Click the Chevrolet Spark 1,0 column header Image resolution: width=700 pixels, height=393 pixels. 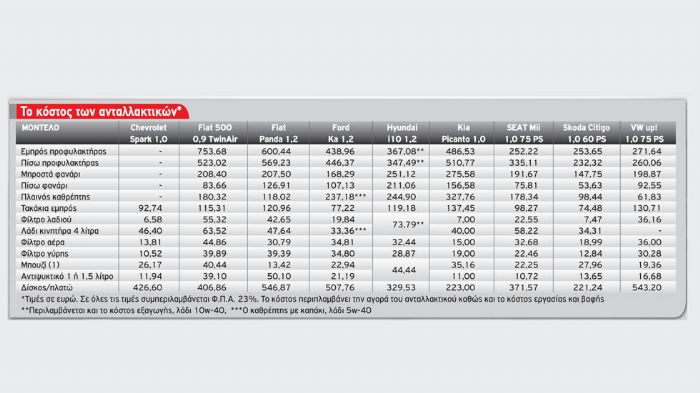point(148,133)
